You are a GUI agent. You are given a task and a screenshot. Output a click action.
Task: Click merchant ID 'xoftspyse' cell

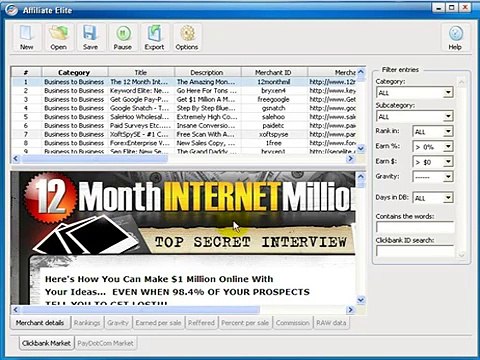(x=273, y=134)
